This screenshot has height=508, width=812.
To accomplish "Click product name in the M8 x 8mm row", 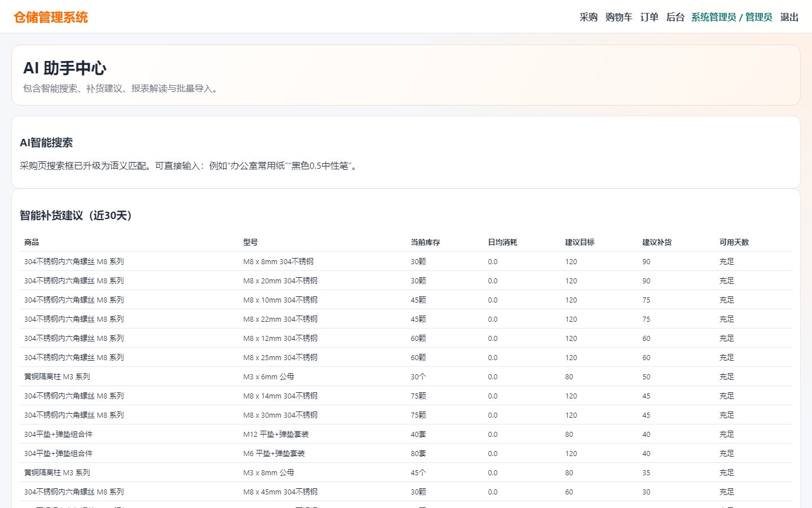I will pos(74,261).
